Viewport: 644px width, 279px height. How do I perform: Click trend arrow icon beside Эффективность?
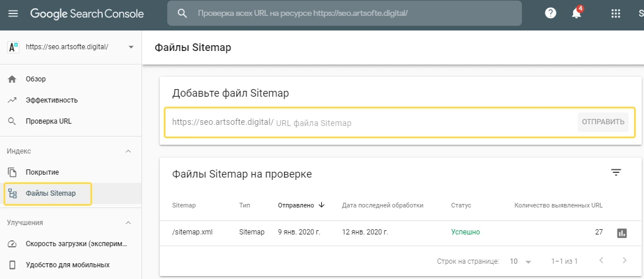tap(12, 100)
